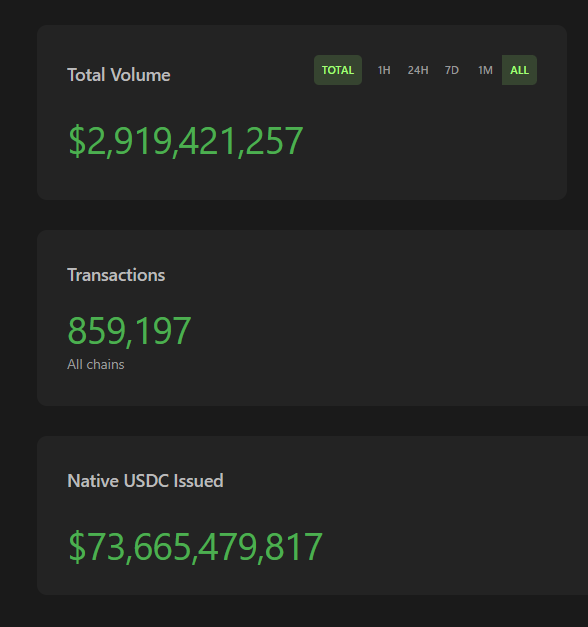Image resolution: width=588 pixels, height=627 pixels.
Task: Select the TOTAL volume toggle
Action: [x=338, y=70]
